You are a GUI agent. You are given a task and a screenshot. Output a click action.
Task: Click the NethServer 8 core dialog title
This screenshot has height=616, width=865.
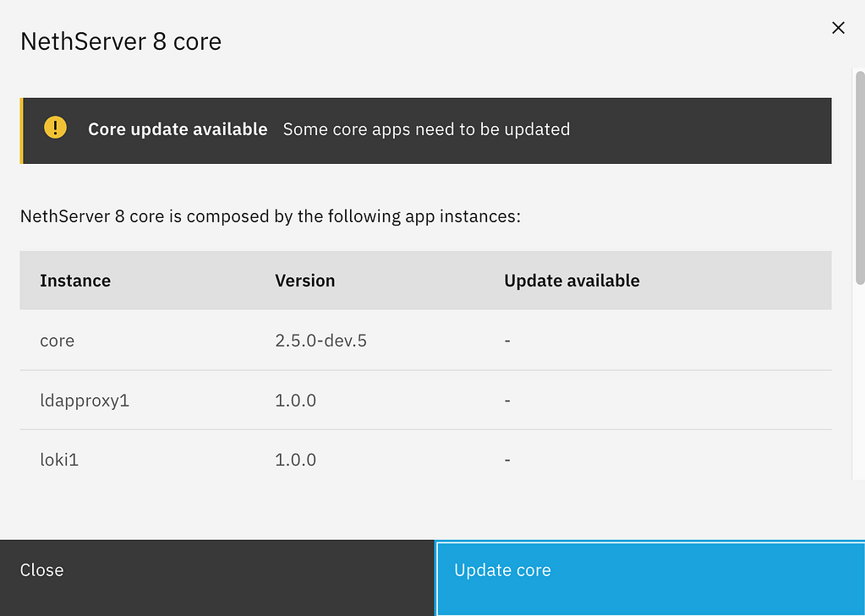120,41
